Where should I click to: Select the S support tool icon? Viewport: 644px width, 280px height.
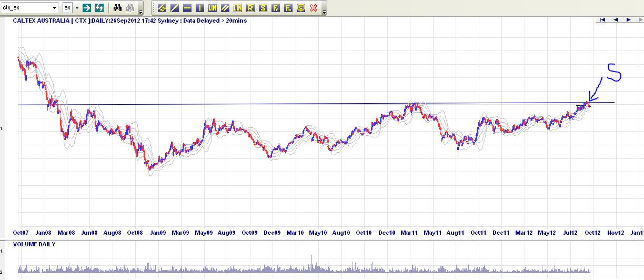[263, 8]
